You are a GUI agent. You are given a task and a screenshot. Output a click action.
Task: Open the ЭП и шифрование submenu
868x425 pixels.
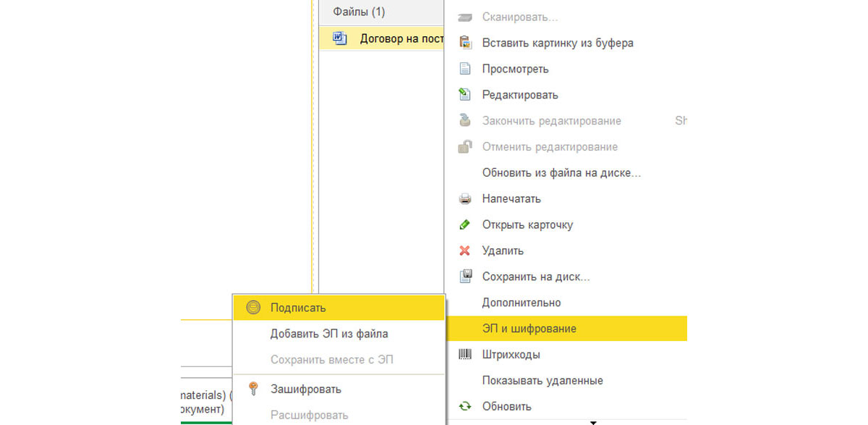[x=566, y=329]
